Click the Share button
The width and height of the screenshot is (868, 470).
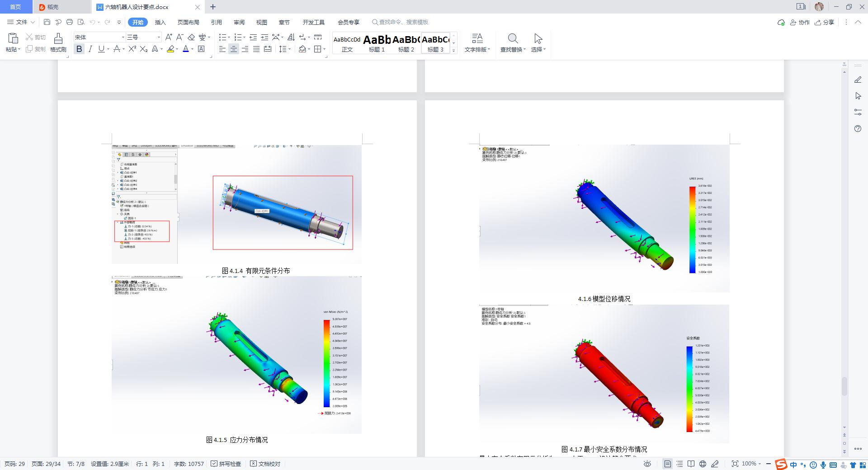coord(824,22)
